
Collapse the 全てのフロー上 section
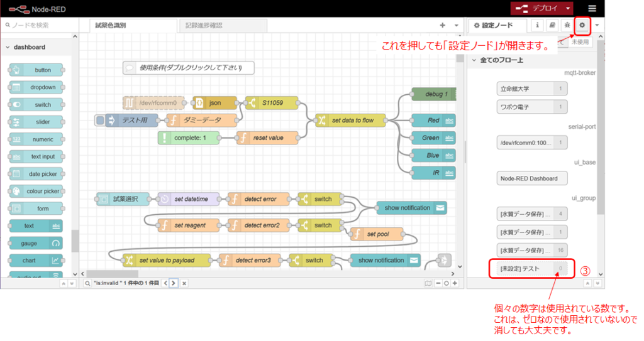coord(474,60)
